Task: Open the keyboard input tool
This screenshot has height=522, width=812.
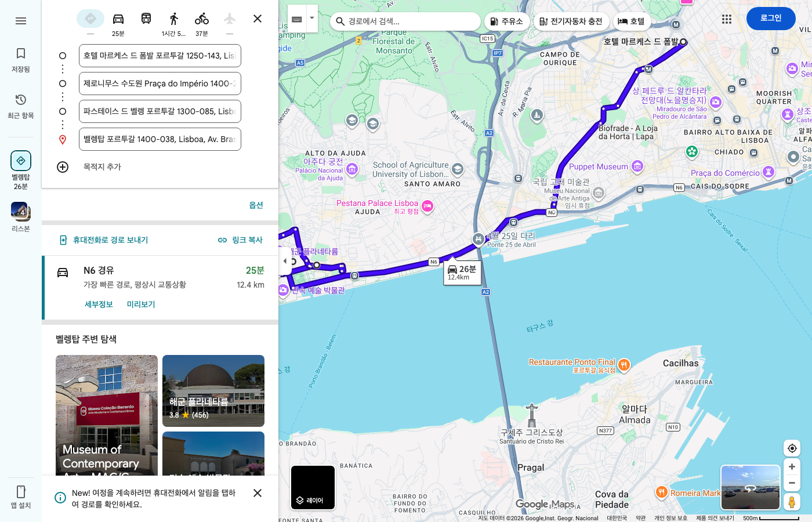Action: [297, 19]
